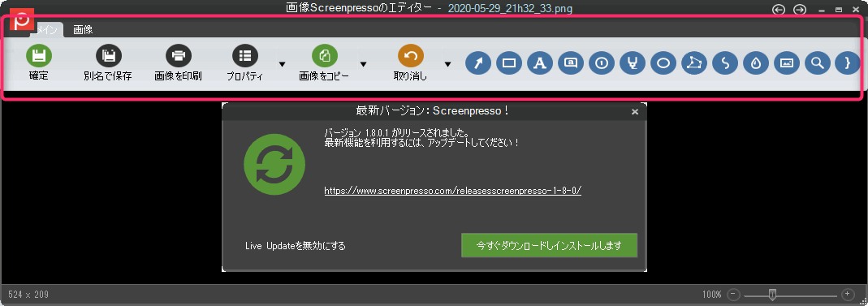Click the 画像を印刷 printer icon

point(179,55)
